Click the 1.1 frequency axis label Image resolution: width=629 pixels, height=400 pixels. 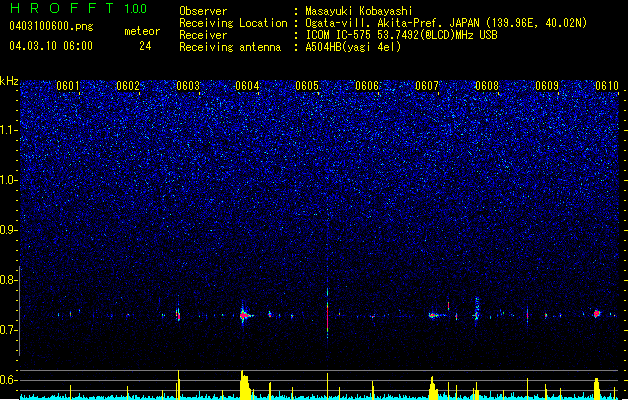[9, 130]
